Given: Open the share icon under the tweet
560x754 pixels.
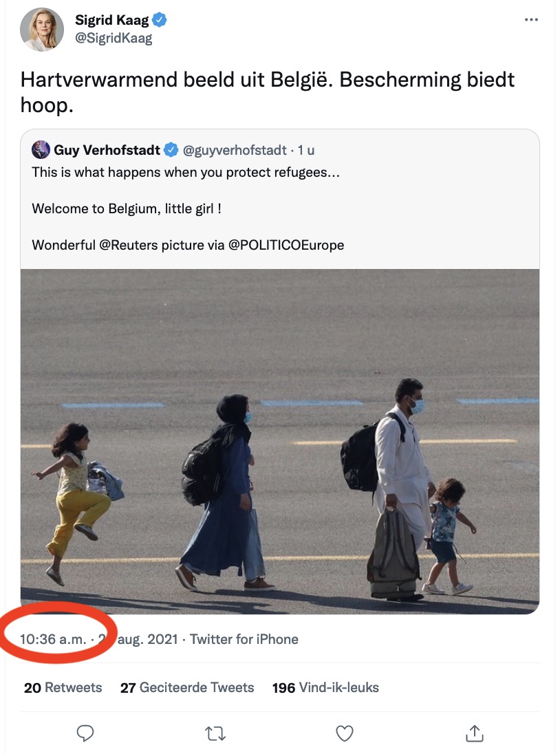Looking at the screenshot, I should [x=473, y=733].
